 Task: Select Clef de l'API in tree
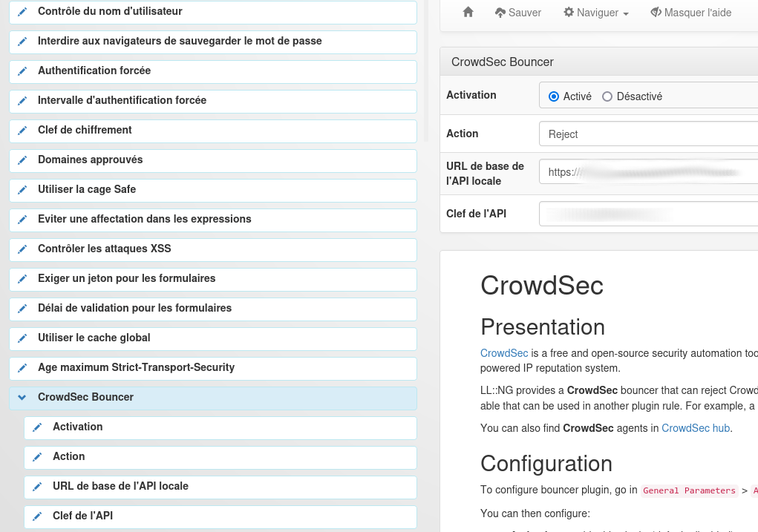click(220, 516)
